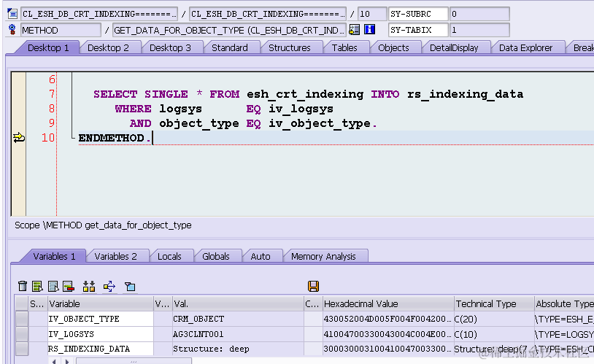The height and width of the screenshot is (364, 594).
Task: Click the Hexadecimal Value column header
Action: pos(388,303)
